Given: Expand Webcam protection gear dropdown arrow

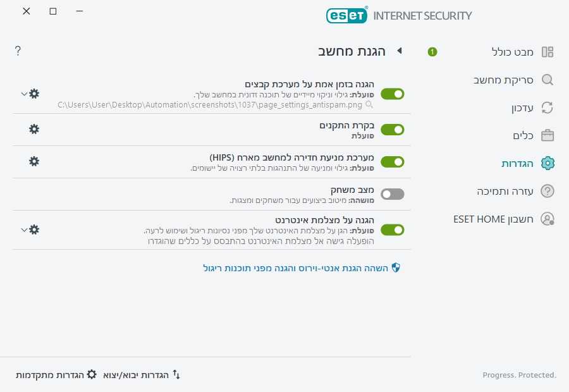Looking at the screenshot, I should [x=24, y=229].
